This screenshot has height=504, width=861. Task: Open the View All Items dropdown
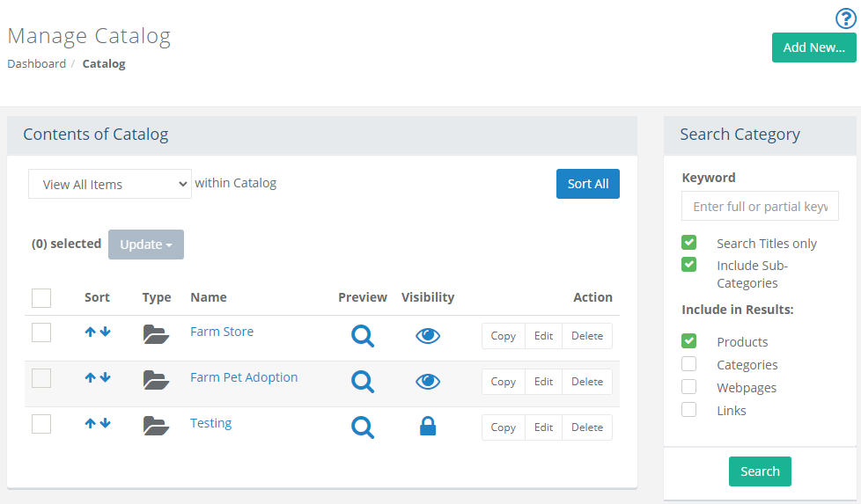click(110, 184)
